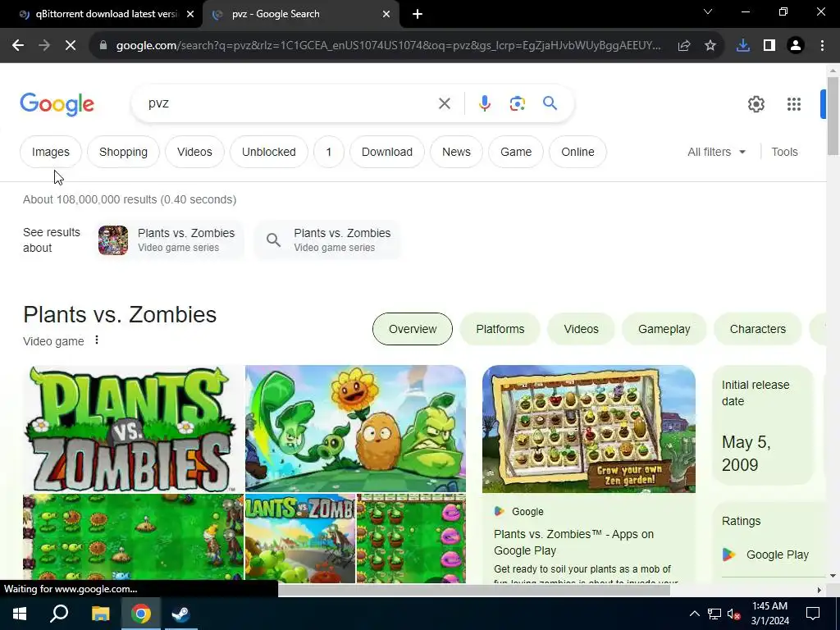Open Google Play ratings link

(x=765, y=555)
